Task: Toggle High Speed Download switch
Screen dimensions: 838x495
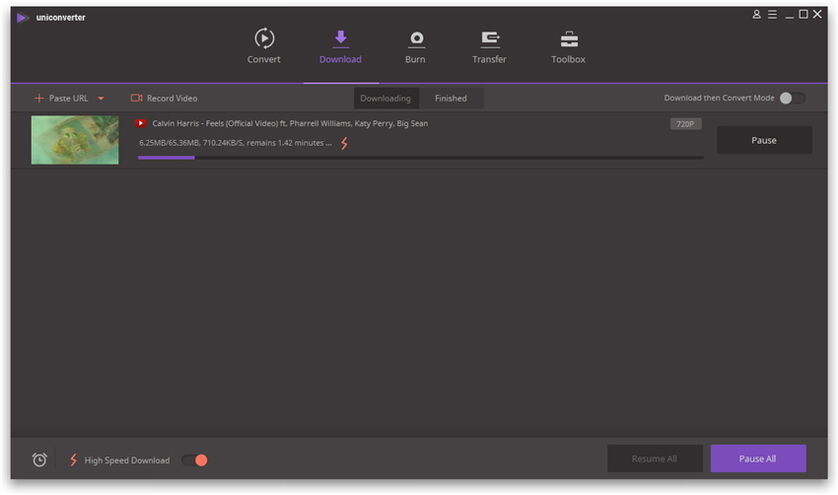Action: pyautogui.click(x=195, y=460)
